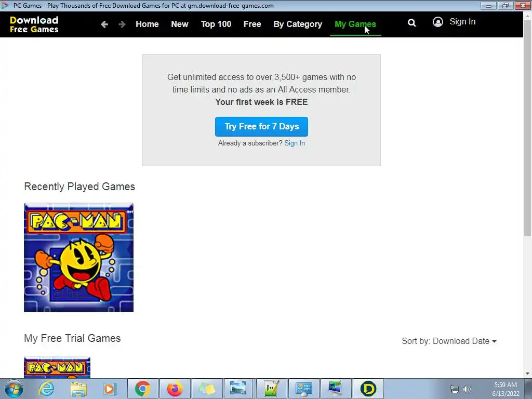Click Sign In in the header

[x=462, y=22]
